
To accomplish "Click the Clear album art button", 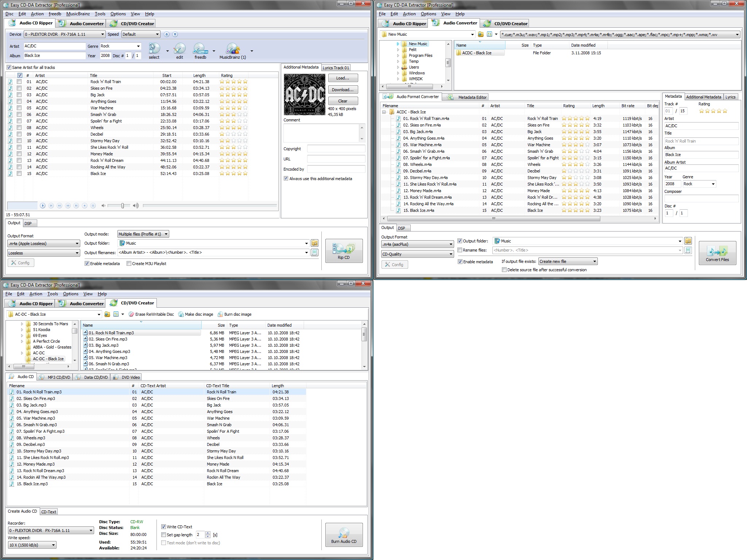I will click(343, 101).
